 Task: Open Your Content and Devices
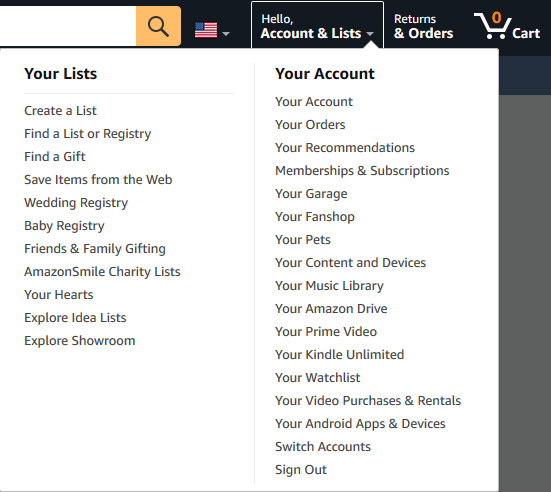[350, 263]
